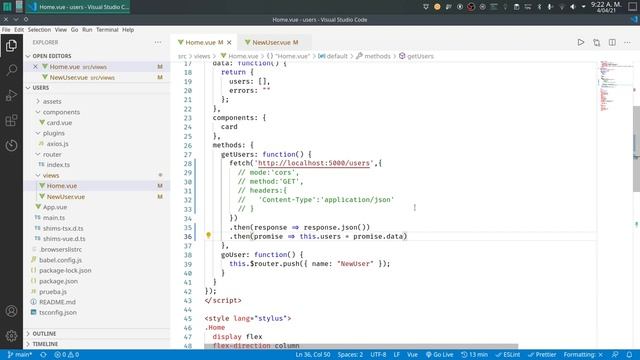This screenshot has width=640, height=360.
Task: Collapse the USERS folder section
Action: pyautogui.click(x=97, y=88)
